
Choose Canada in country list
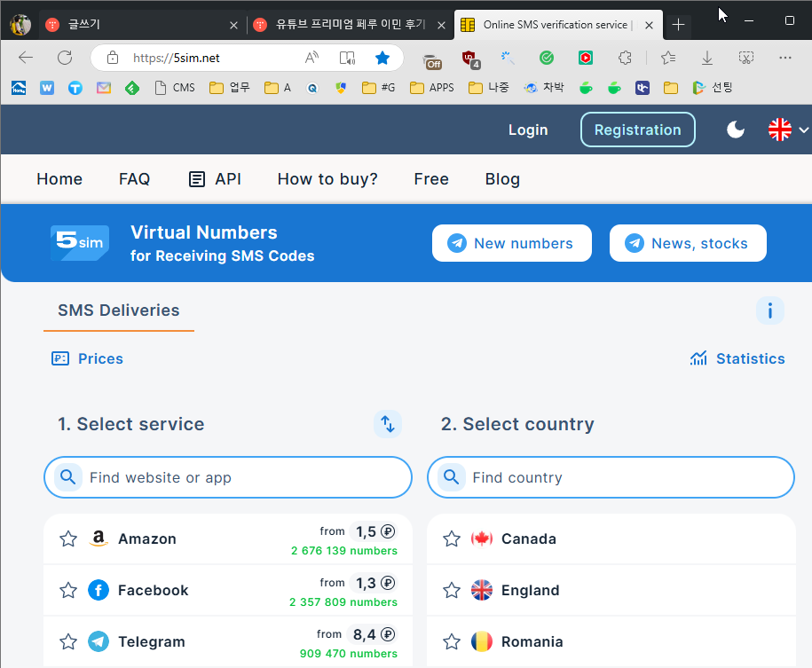point(611,538)
